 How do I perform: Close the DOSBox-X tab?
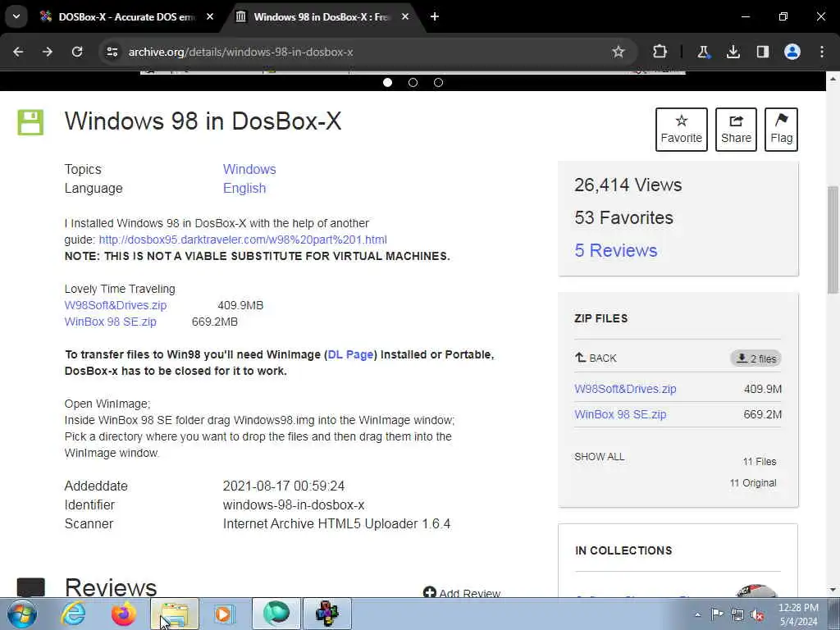coord(210,17)
